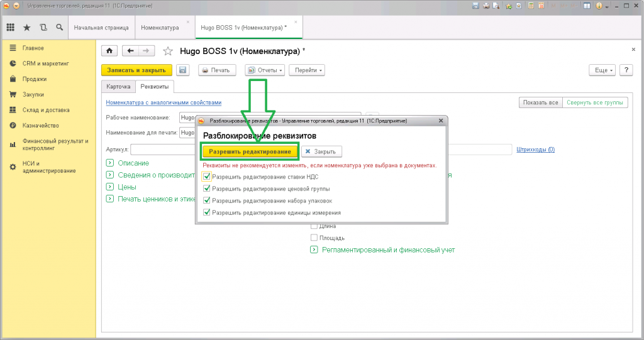Expand the Печать ценников и этикеток group
644x340 pixels.
tap(109, 199)
